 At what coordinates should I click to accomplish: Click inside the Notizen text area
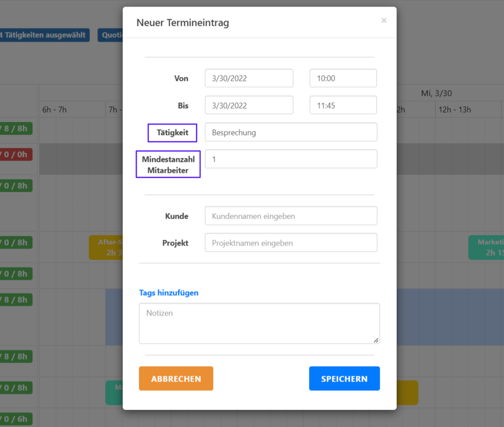(x=259, y=323)
